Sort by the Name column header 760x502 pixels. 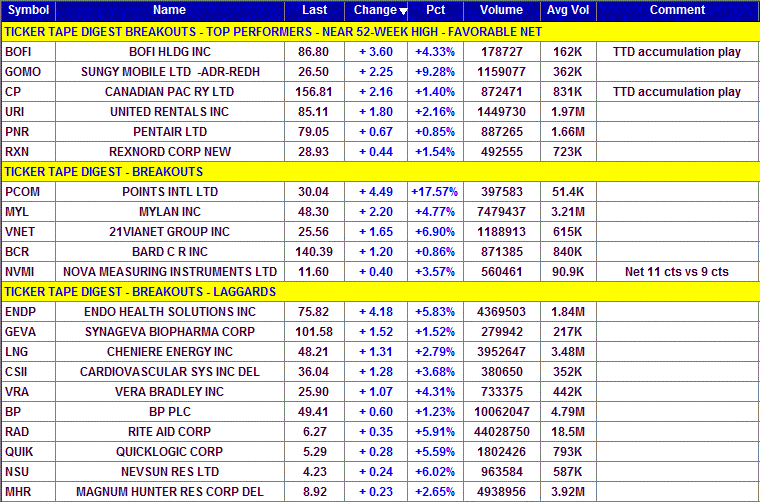pos(170,10)
